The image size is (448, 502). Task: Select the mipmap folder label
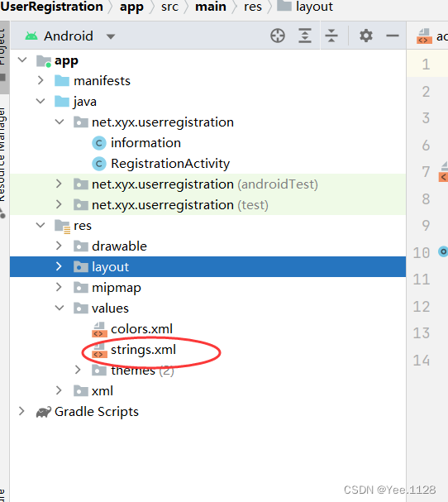pyautogui.click(x=117, y=288)
